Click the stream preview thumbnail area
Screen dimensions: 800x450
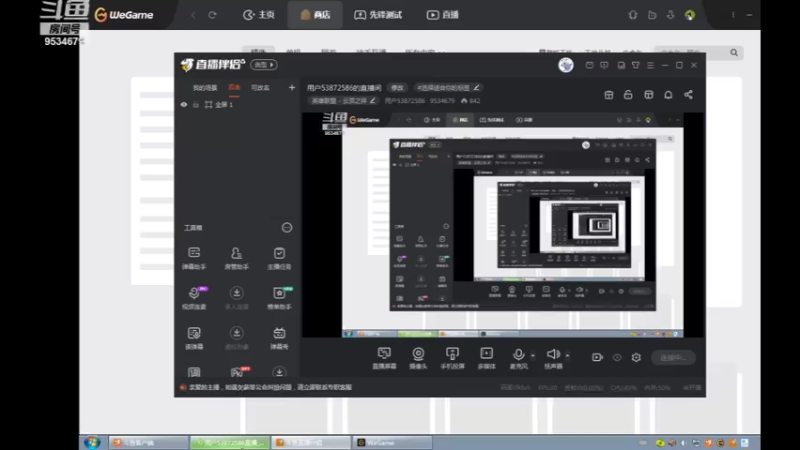503,225
